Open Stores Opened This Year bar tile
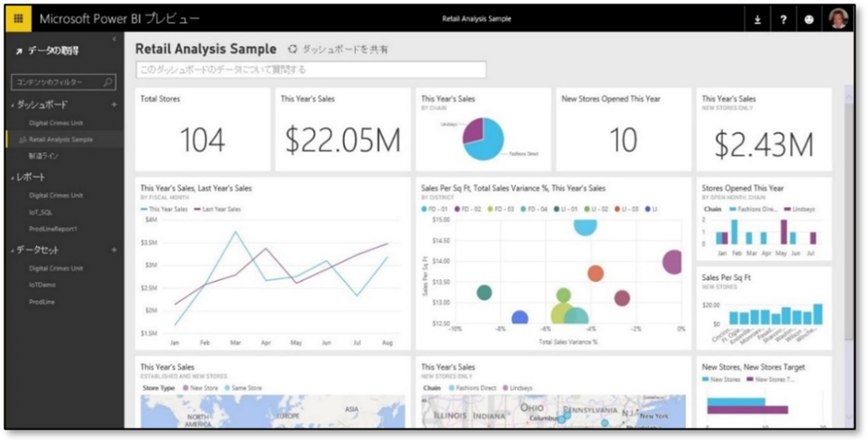868x442 pixels. coord(764,219)
